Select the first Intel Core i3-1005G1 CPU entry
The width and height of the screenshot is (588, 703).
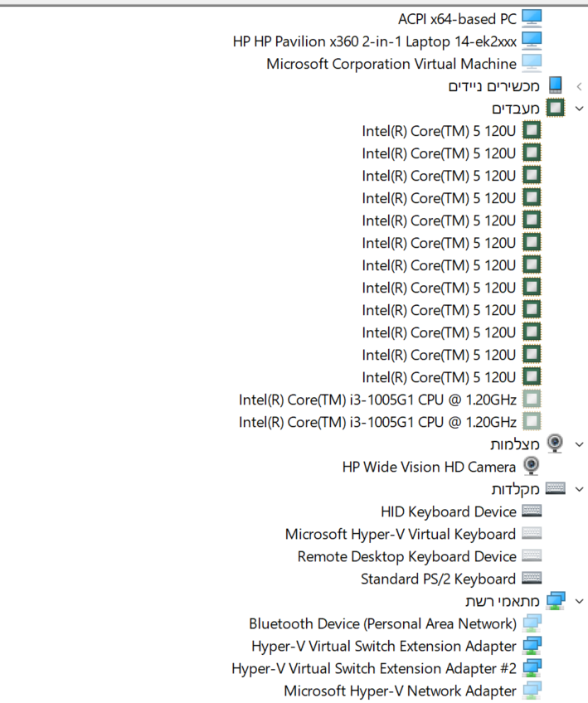[x=377, y=400]
